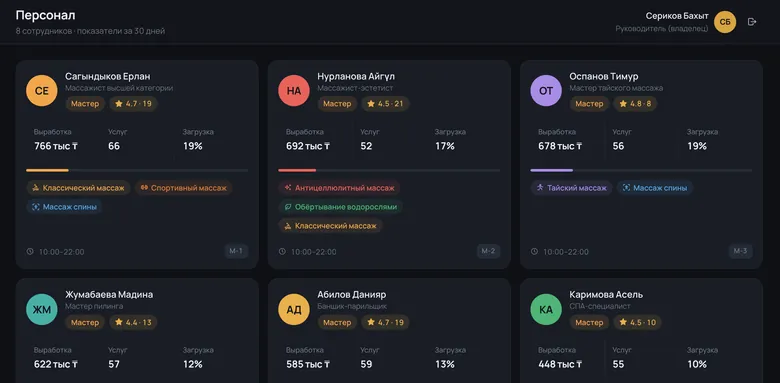
Task: Click the purple workload bar on Оспанов's card
Action: 552,170
